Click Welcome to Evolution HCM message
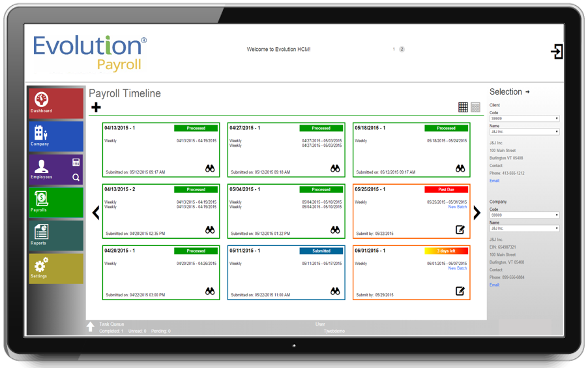Viewport: 588px width, 370px height. [x=278, y=49]
